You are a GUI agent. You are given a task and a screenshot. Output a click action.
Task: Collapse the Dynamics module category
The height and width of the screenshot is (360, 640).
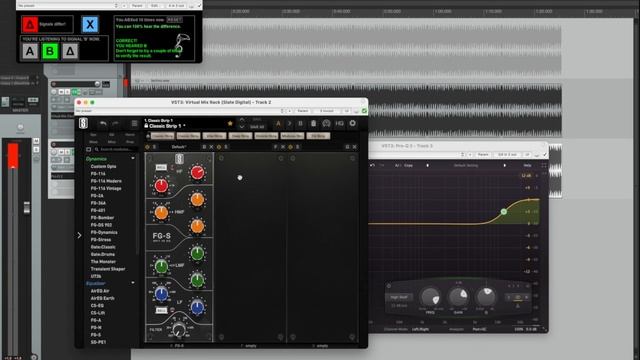[x=133, y=158]
